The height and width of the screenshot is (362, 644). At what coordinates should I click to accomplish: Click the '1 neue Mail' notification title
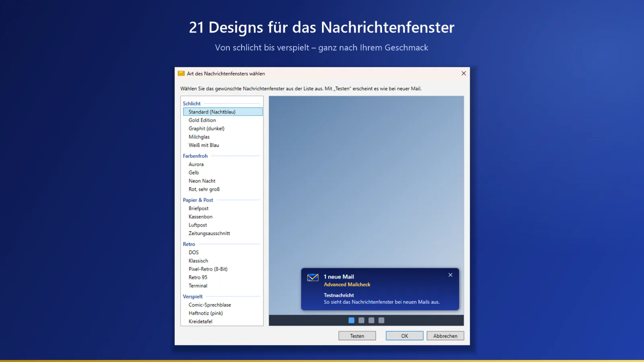pos(339,277)
